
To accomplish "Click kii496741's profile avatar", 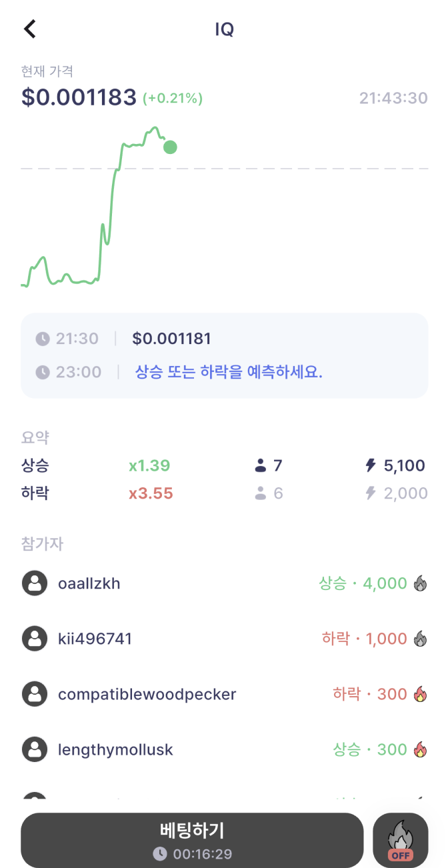I will (35, 639).
